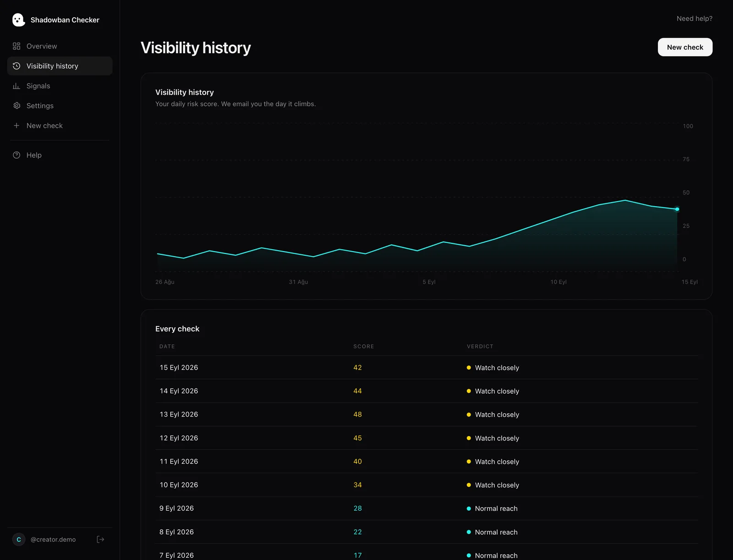Click the Shadowban Checker title
The height and width of the screenshot is (560, 733).
(65, 20)
